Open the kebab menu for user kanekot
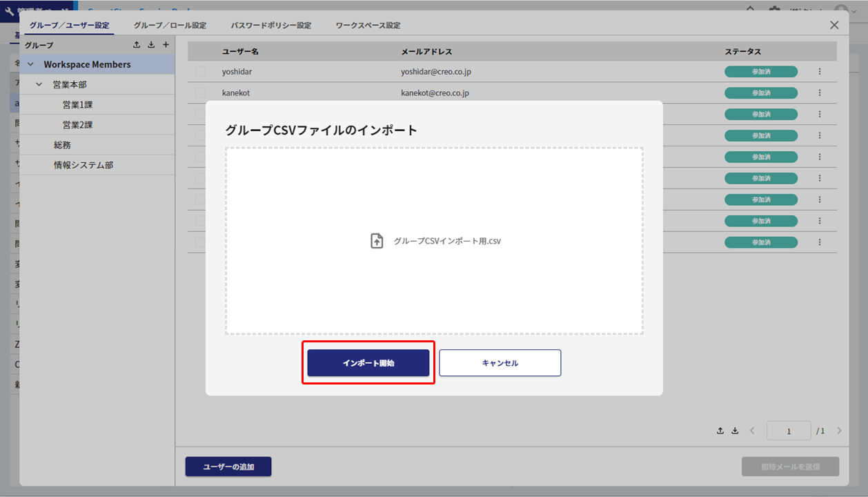The height and width of the screenshot is (497, 868). coord(820,93)
